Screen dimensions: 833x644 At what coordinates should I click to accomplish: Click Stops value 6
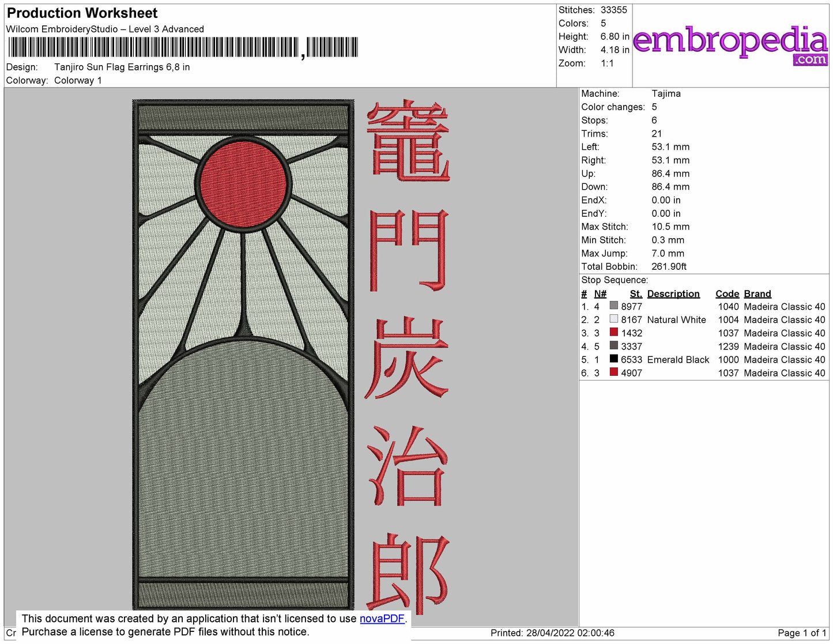pos(654,120)
